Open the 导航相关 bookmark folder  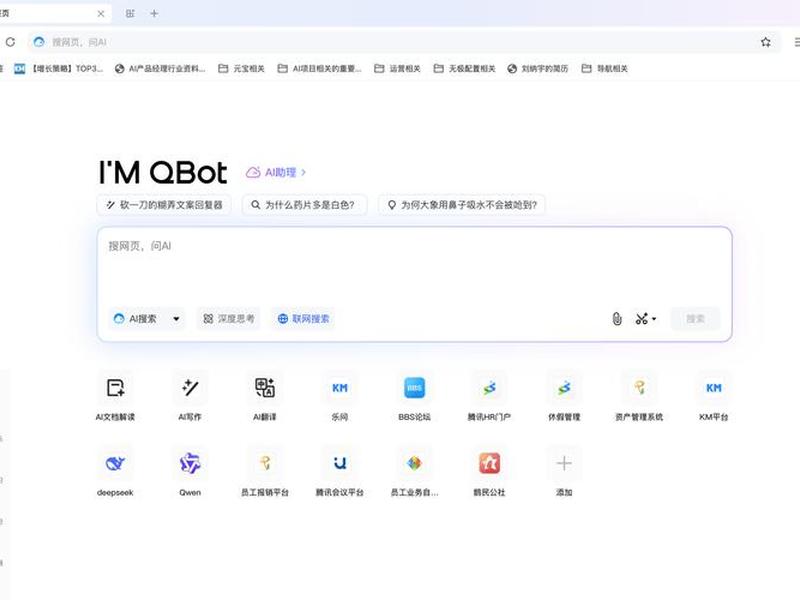point(605,68)
